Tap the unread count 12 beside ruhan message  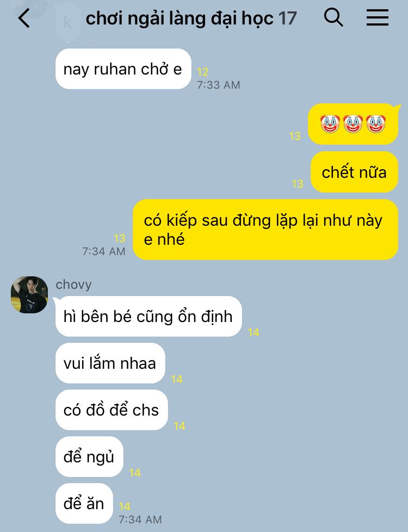click(x=202, y=72)
